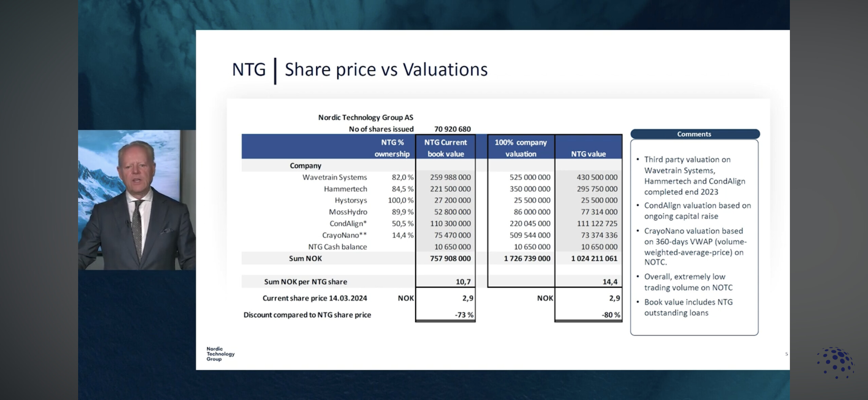The height and width of the screenshot is (400, 868).
Task: Click book value '259 988 000'
Action: click(x=450, y=177)
